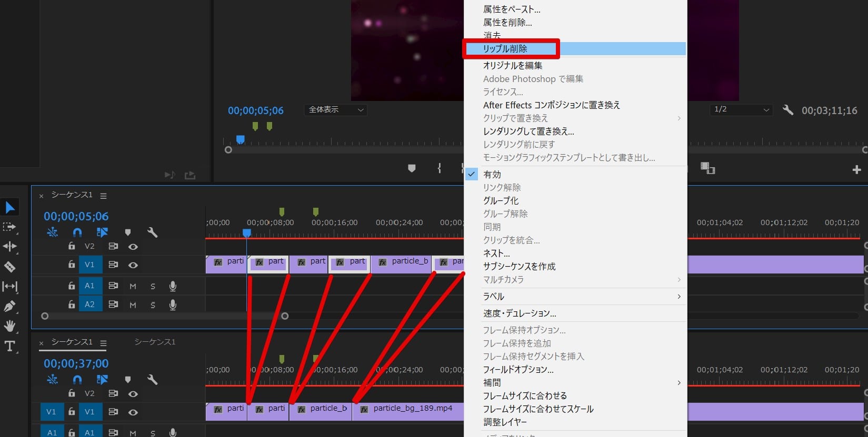Select the Track Select Forward tool
The width and height of the screenshot is (868, 437).
[9, 227]
